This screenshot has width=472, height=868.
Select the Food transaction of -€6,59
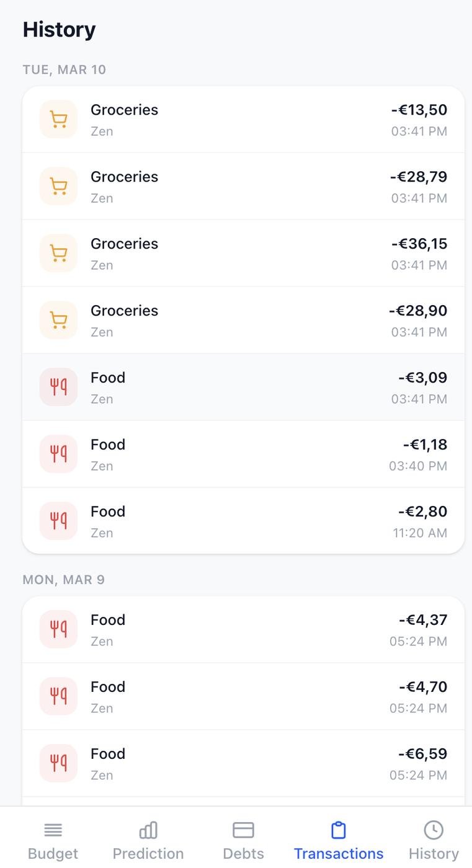[x=243, y=763]
